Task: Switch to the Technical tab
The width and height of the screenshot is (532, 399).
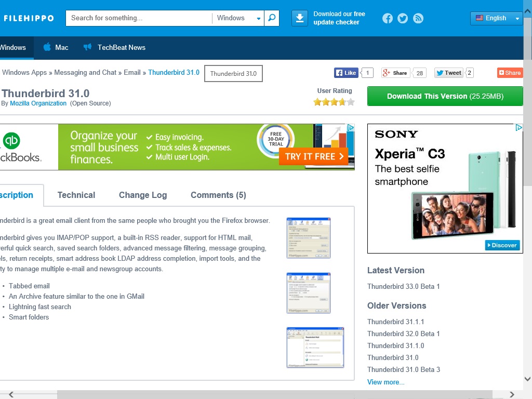Action: [76, 195]
